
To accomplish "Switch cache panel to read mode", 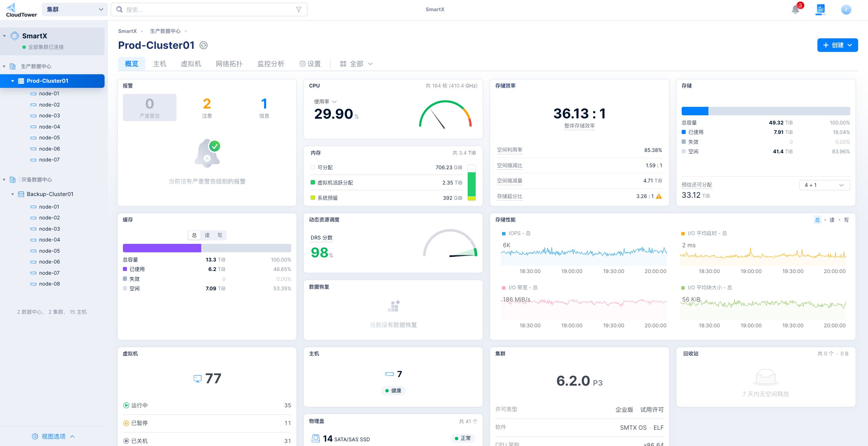I will 207,235.
